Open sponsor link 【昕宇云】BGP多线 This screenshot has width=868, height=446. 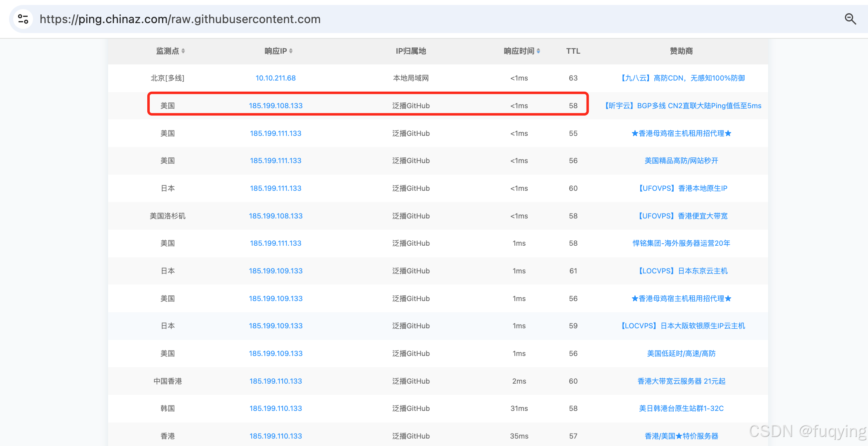(682, 106)
